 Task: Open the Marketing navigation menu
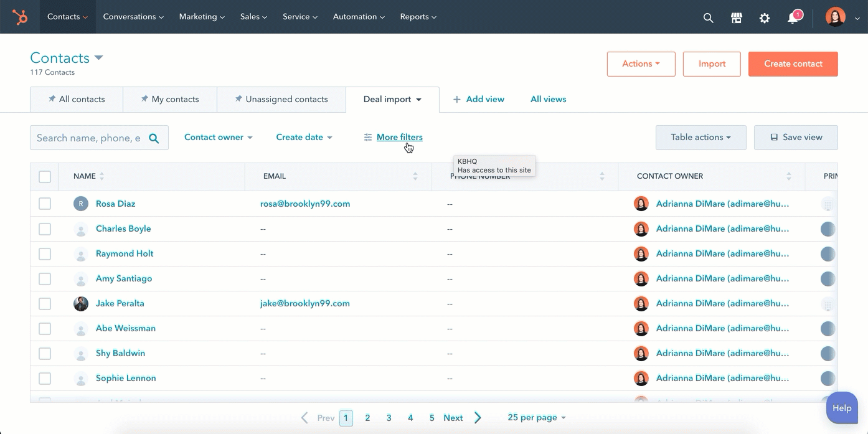pos(202,17)
